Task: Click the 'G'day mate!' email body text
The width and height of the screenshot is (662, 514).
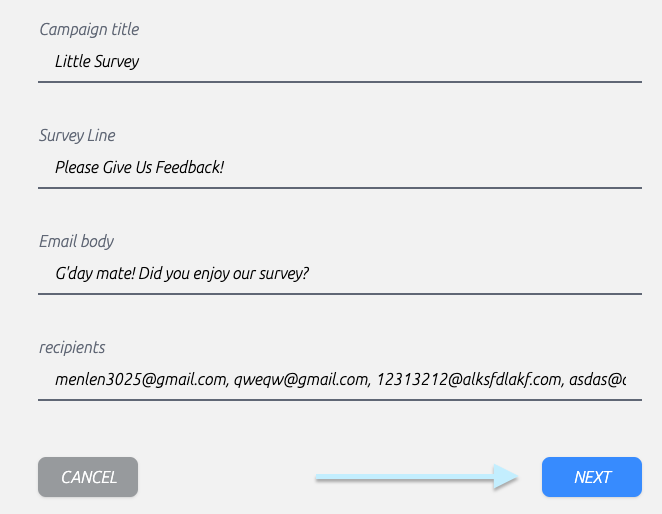Action: tap(95, 274)
